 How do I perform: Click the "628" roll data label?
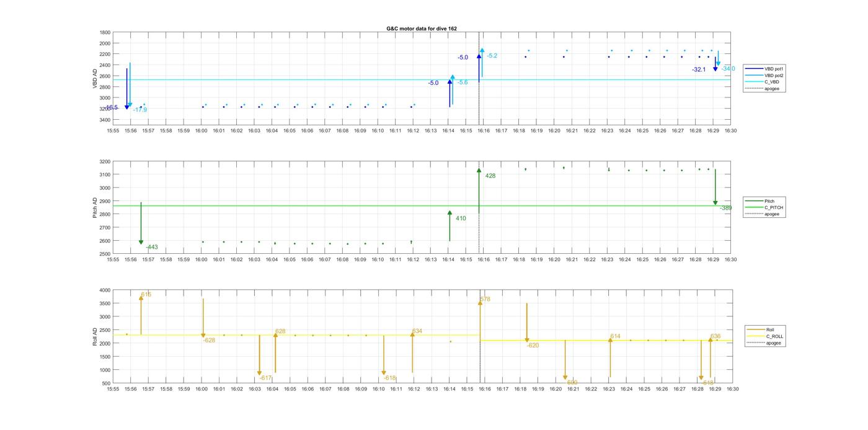(280, 331)
